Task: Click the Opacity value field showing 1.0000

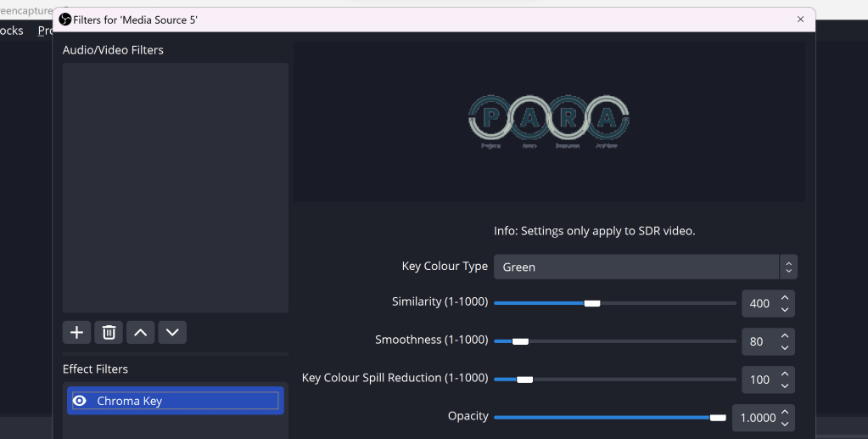Action: tap(757, 419)
